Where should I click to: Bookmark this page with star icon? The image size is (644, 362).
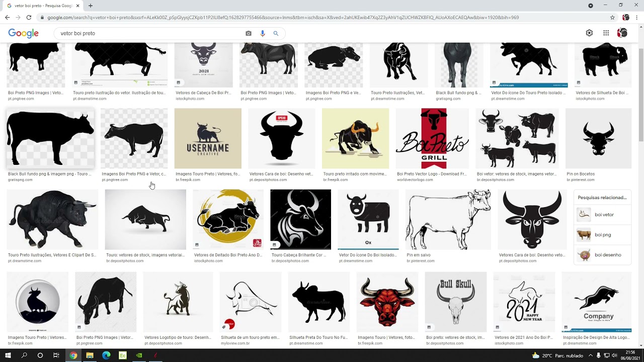tap(612, 17)
